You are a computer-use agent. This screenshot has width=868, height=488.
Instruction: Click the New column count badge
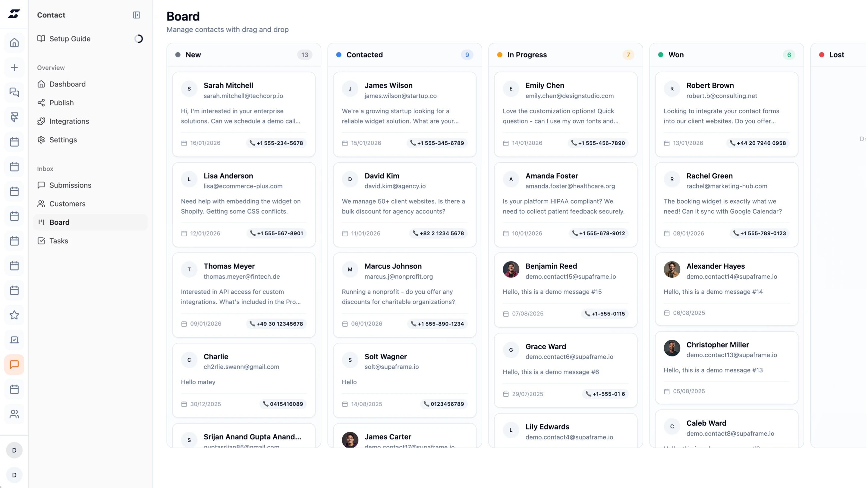click(x=304, y=55)
